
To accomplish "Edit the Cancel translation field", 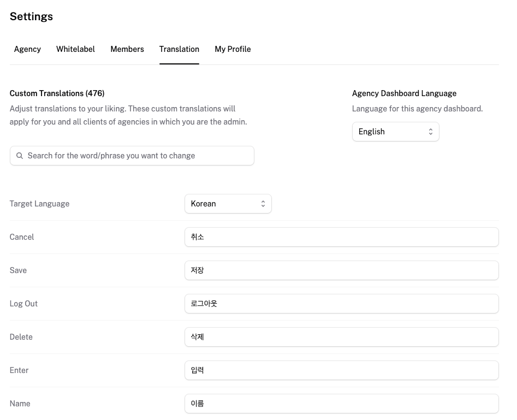I will [341, 236].
